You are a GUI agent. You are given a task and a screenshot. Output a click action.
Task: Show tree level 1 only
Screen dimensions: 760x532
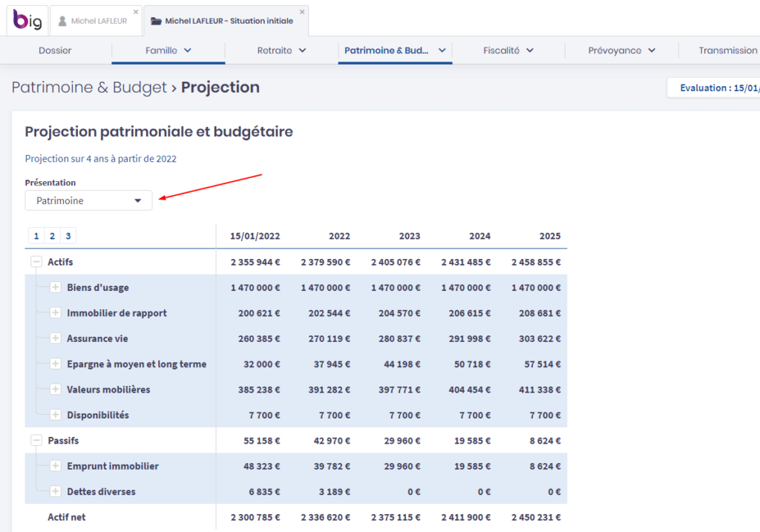tap(36, 236)
